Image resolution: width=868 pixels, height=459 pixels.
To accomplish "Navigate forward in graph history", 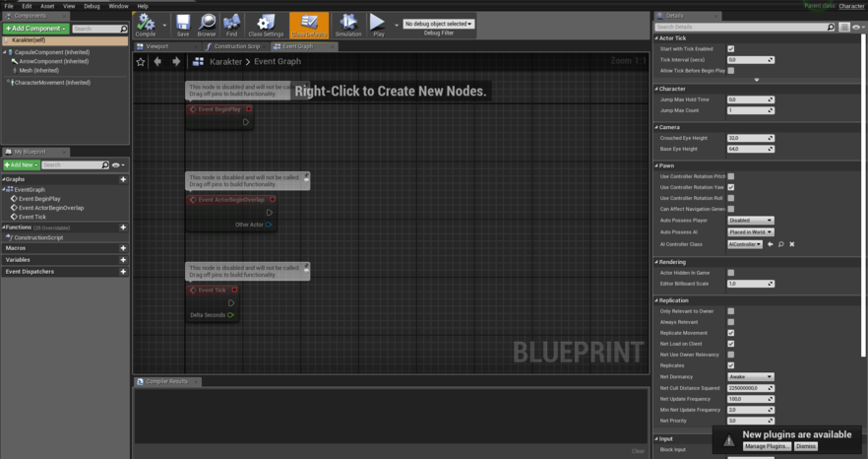I will [x=176, y=61].
